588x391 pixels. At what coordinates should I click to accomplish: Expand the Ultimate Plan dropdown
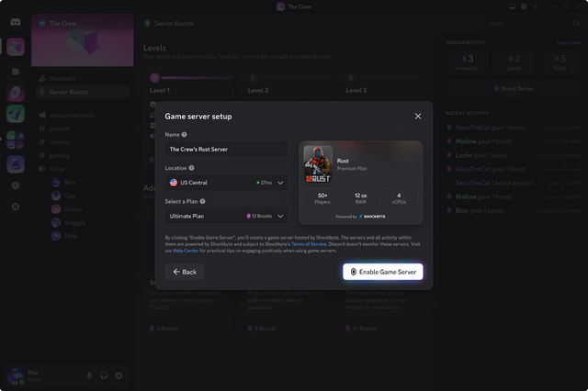(226, 216)
